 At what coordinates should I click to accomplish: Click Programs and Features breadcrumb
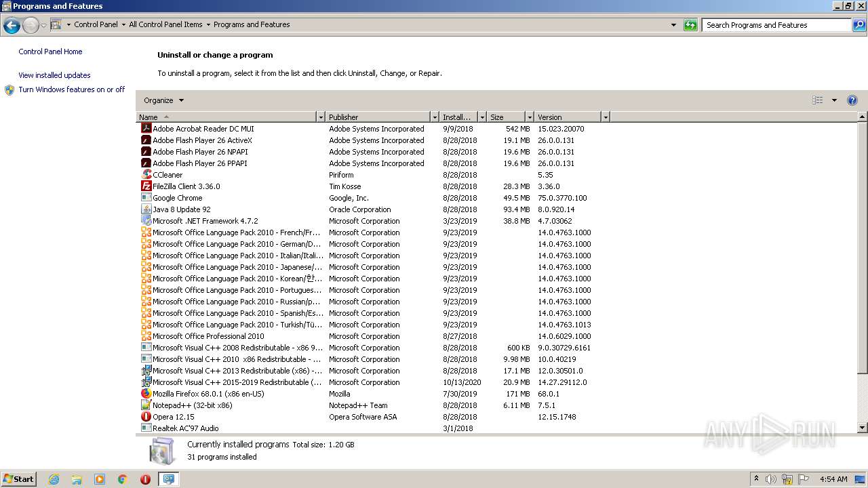(252, 24)
